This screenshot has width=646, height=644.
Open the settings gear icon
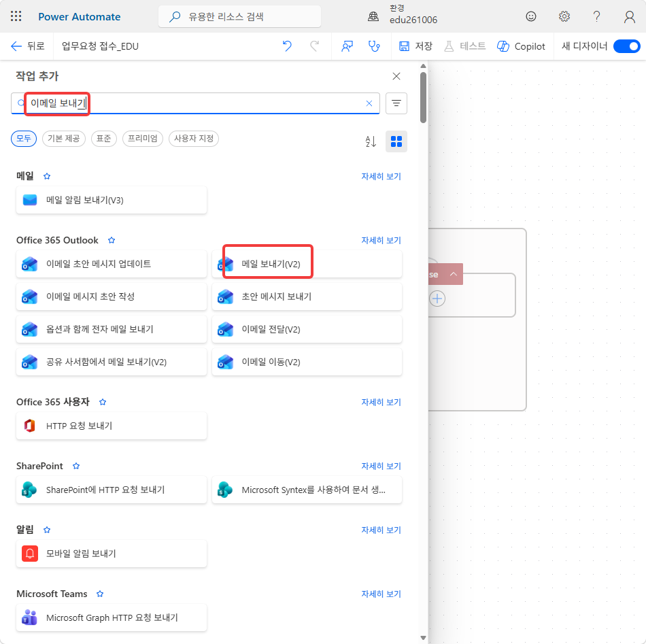pyautogui.click(x=564, y=16)
